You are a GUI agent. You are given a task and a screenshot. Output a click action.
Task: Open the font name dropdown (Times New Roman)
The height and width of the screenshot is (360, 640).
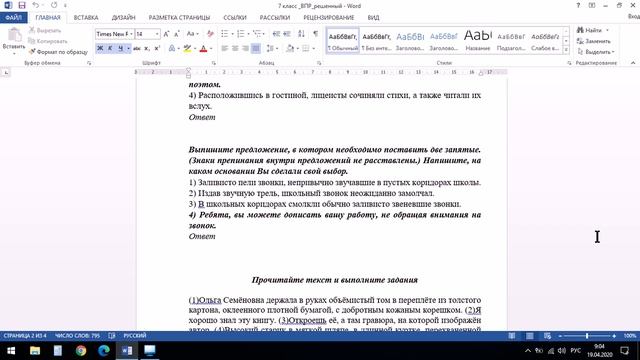click(x=131, y=34)
